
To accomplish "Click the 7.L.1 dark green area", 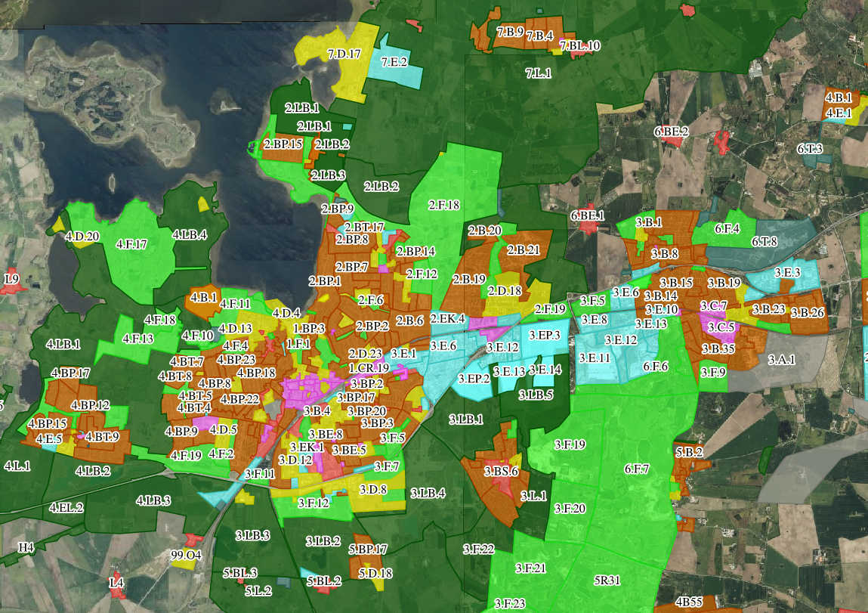I will click(538, 74).
